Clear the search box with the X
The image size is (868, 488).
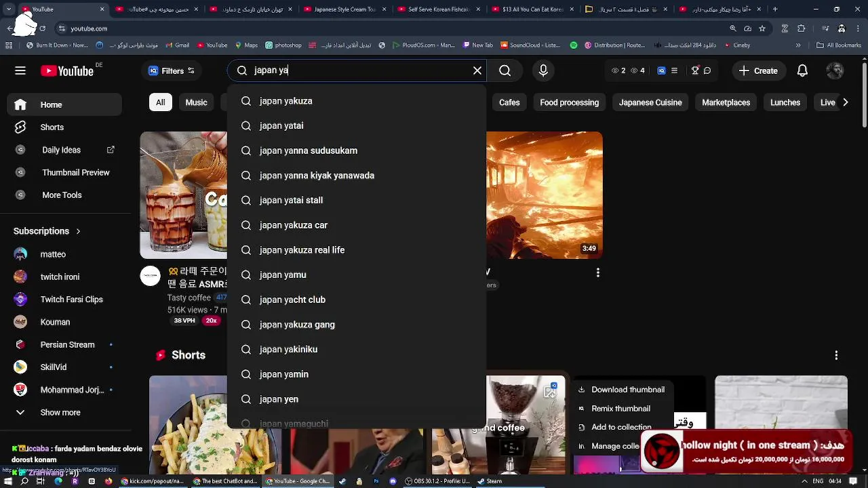click(x=477, y=70)
